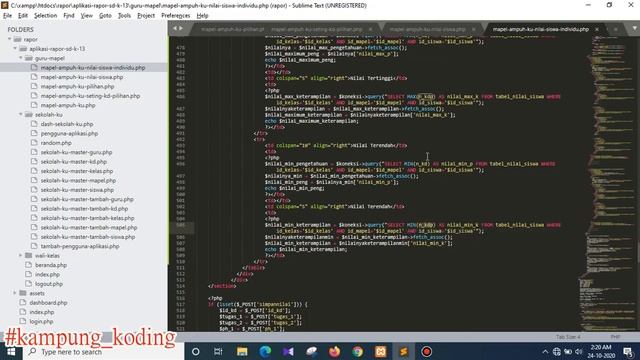Open the Preferences menu
The height and width of the screenshot is (360, 640).
(x=176, y=16)
